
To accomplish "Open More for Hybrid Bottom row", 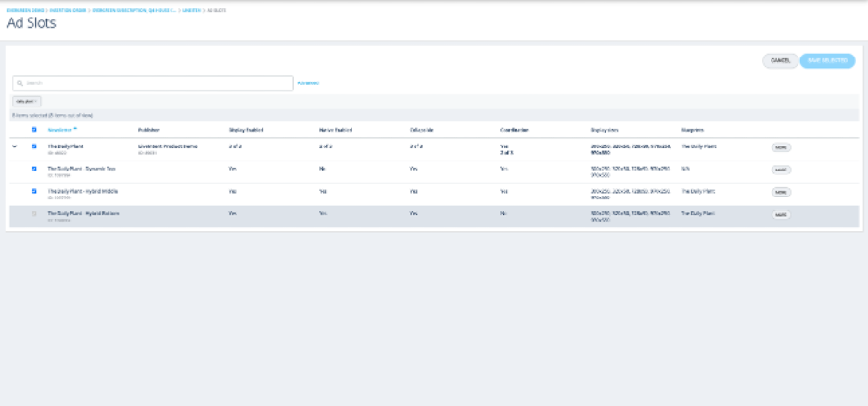I will 781,215.
